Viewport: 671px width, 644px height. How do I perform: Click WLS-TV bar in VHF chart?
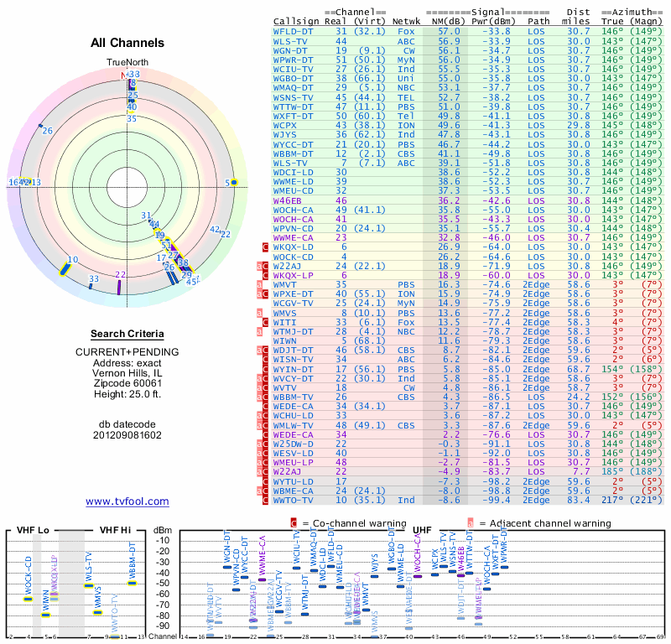coord(89,584)
